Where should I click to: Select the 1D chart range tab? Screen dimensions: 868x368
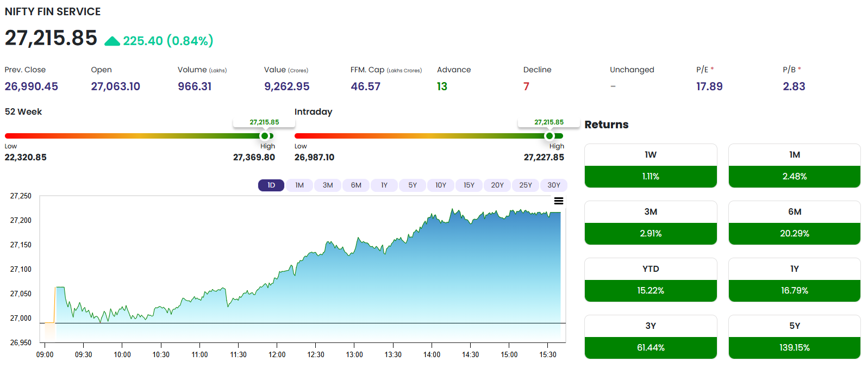pos(271,185)
